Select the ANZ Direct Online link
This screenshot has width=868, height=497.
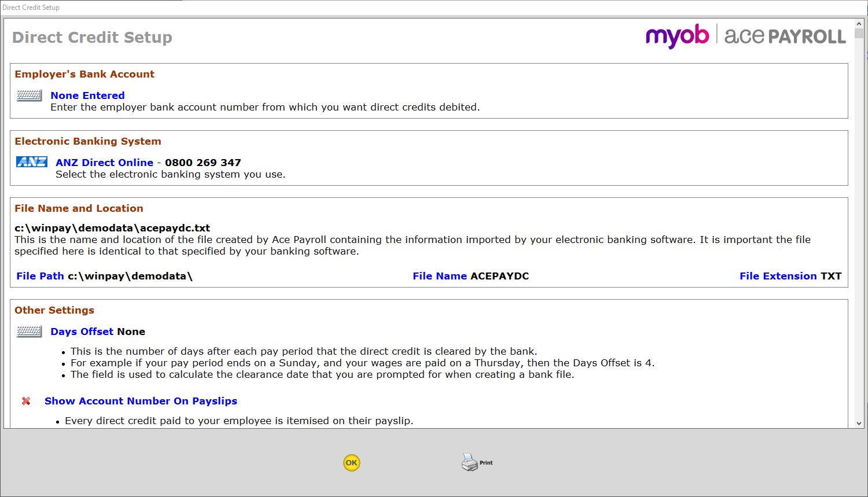coord(104,163)
